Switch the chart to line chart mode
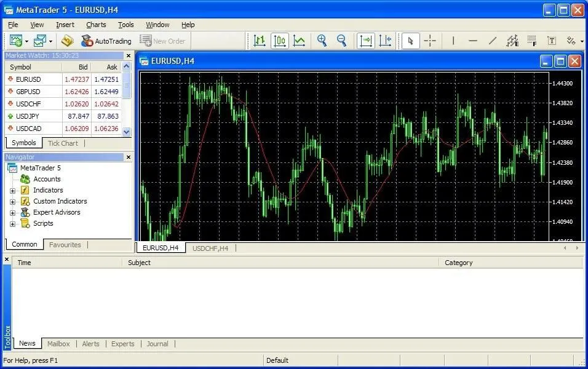This screenshot has width=588, height=369. (300, 41)
